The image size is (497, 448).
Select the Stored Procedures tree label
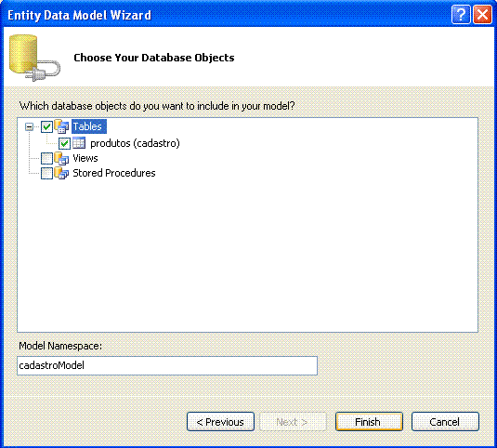point(114,173)
